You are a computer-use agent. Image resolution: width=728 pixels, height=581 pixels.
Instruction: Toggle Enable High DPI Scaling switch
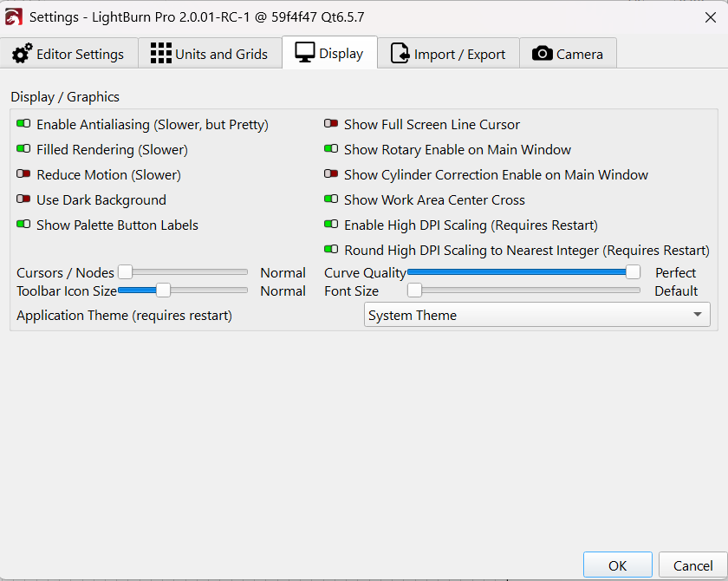(x=331, y=224)
